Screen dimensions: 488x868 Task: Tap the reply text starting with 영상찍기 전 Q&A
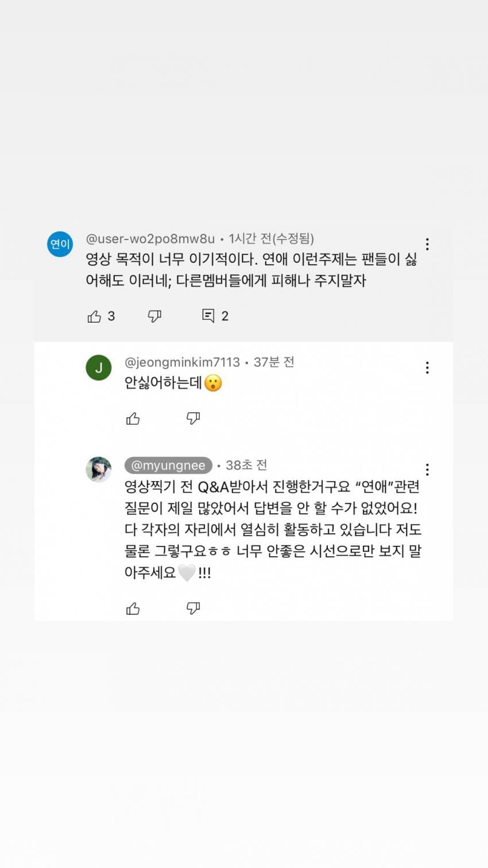[273, 529]
